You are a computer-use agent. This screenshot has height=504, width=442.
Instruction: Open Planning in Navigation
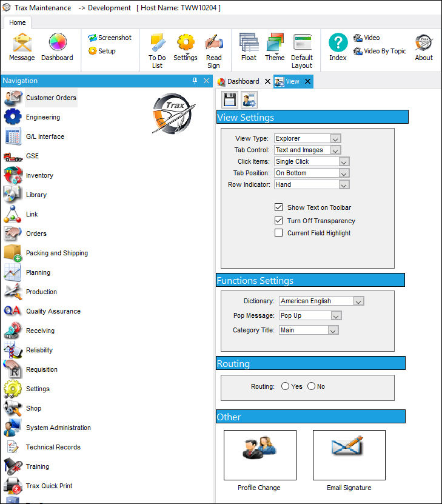click(x=27, y=272)
